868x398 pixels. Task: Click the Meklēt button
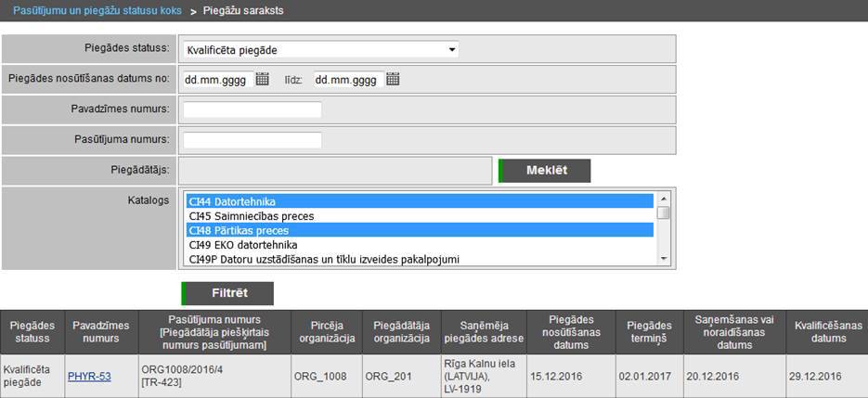click(x=545, y=171)
